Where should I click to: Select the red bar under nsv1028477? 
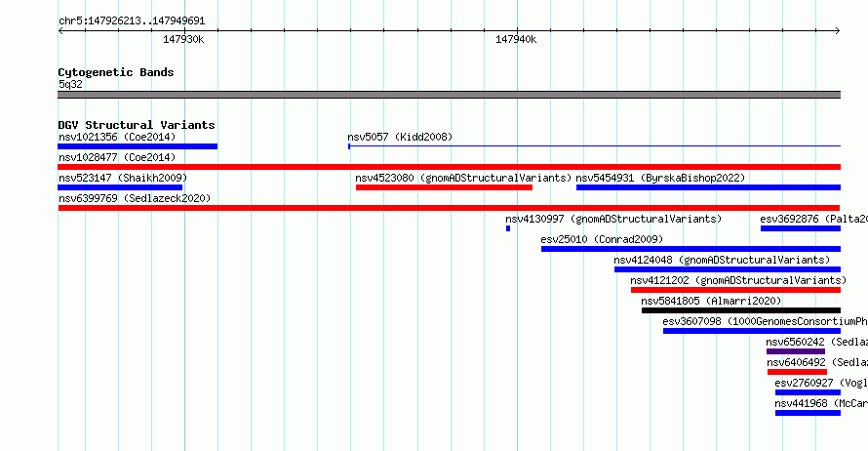[450, 167]
